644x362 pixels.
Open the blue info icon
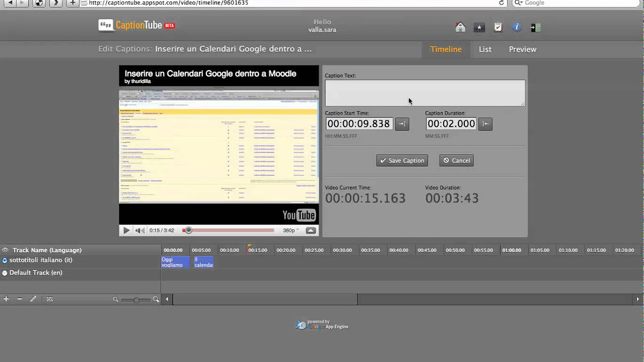point(517,27)
